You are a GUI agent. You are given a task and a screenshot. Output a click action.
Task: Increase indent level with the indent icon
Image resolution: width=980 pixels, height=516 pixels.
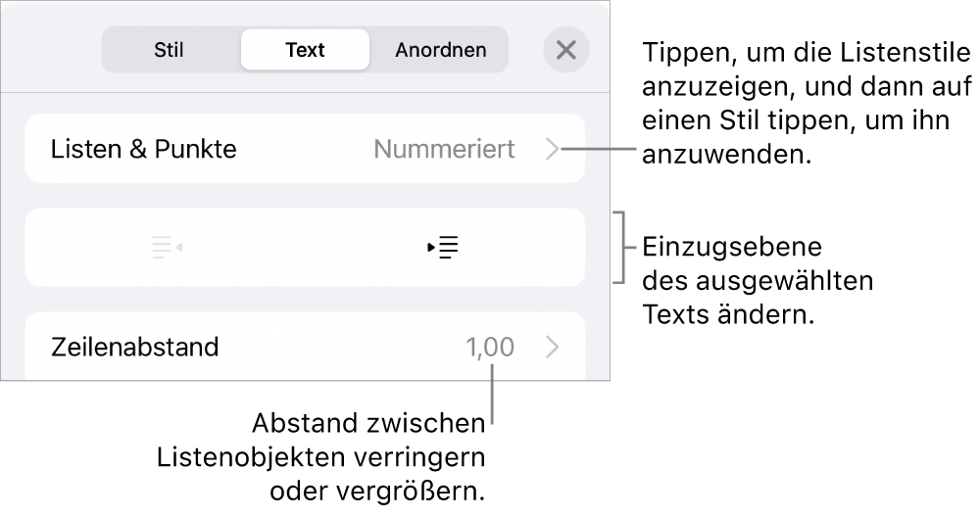444,248
